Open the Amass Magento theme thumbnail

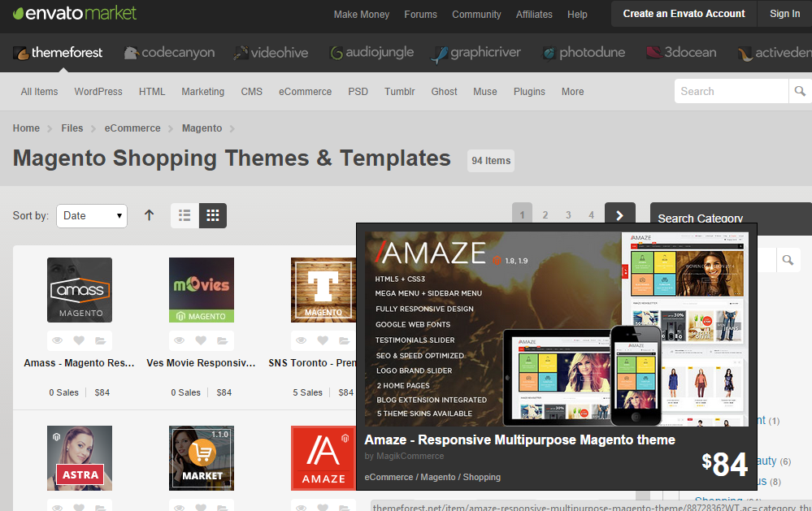pyautogui.click(x=80, y=290)
